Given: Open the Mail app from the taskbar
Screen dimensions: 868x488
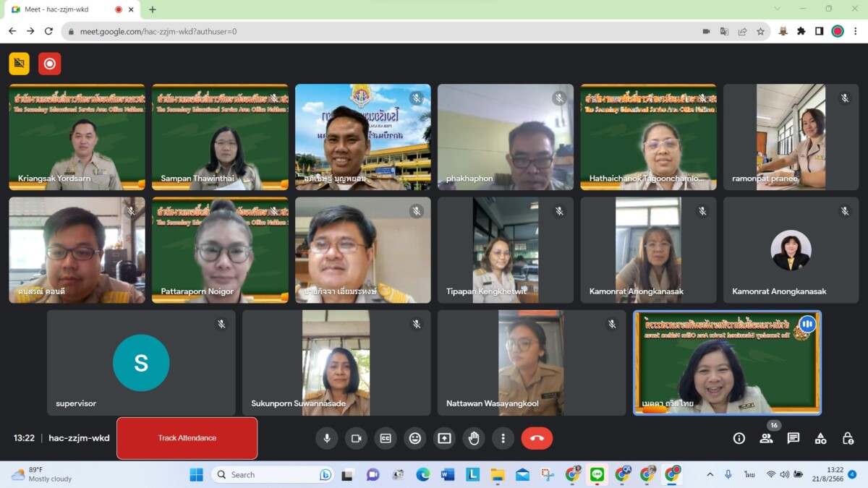Looking at the screenshot, I should [522, 475].
